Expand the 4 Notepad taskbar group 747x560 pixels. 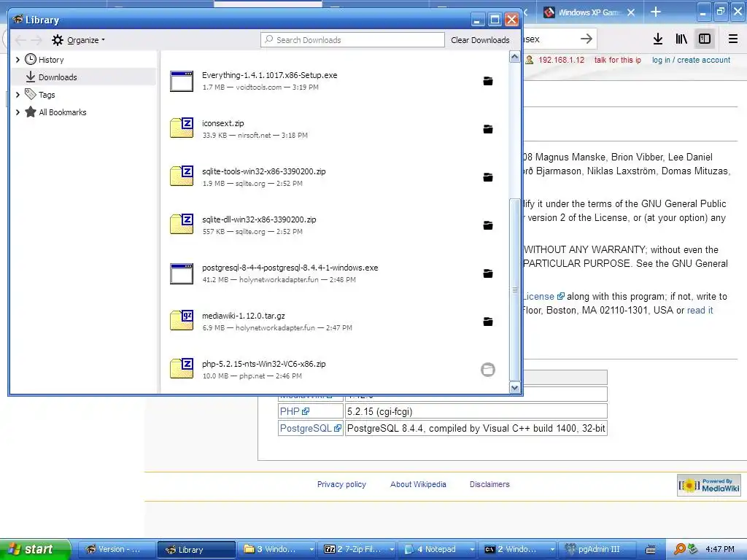(x=472, y=550)
